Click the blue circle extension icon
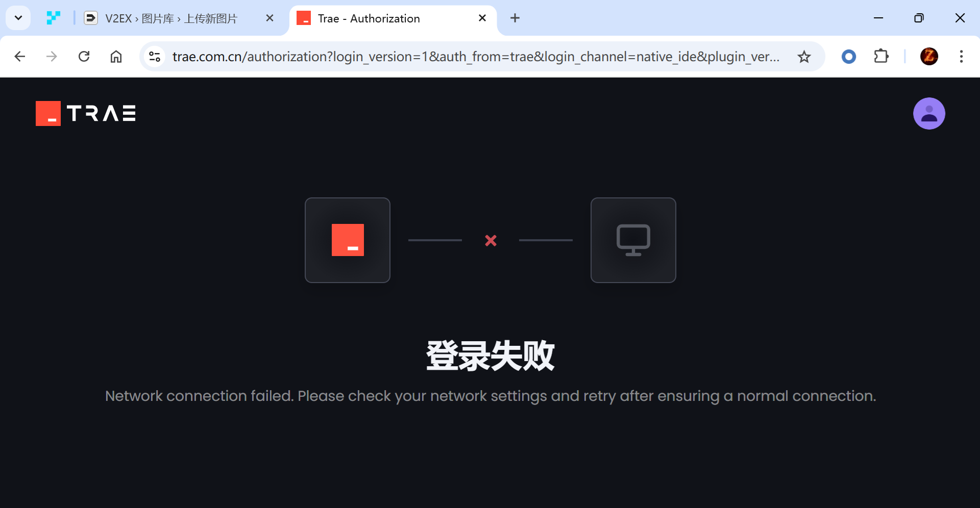Screen dimensions: 980x508 [849, 57]
